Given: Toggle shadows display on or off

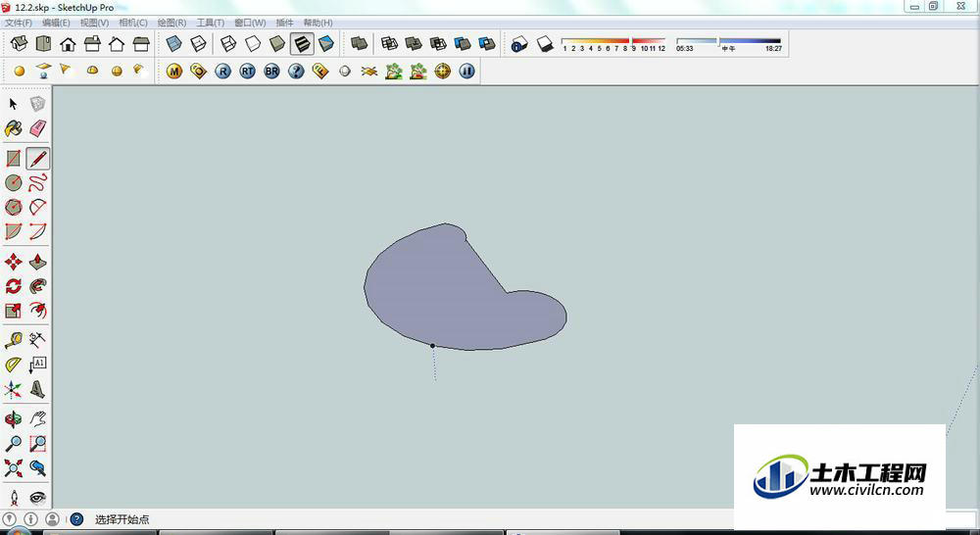Looking at the screenshot, I should [545, 44].
